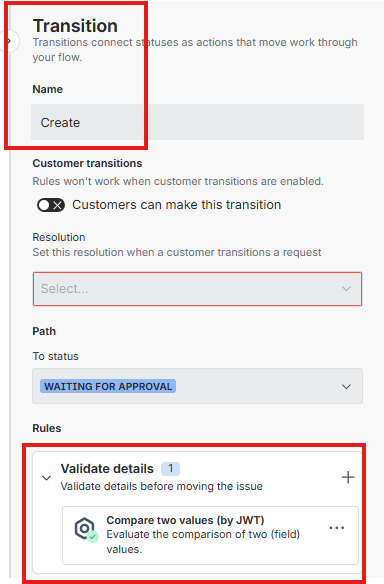
Task: Collapse the Transition side panel arrow
Action: coord(9,41)
